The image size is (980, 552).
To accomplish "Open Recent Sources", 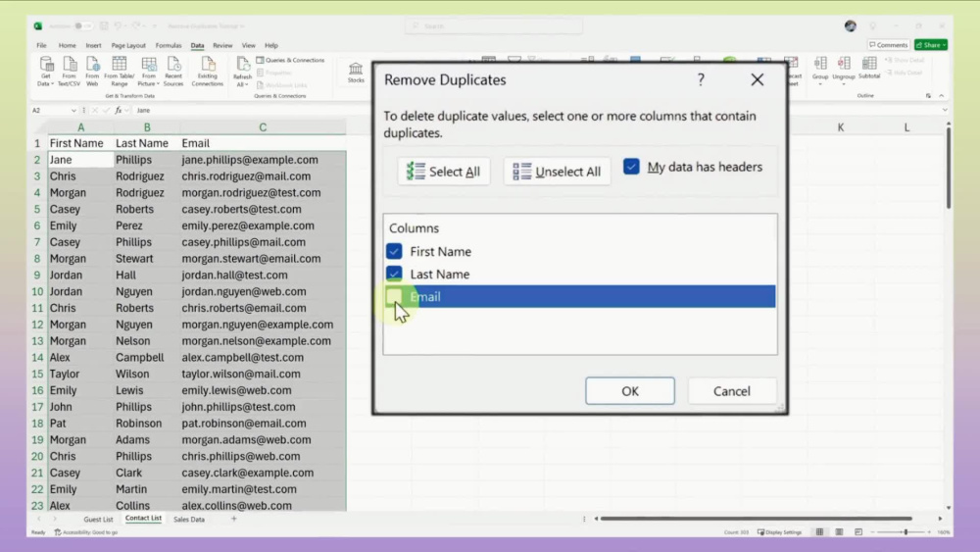I will (173, 71).
